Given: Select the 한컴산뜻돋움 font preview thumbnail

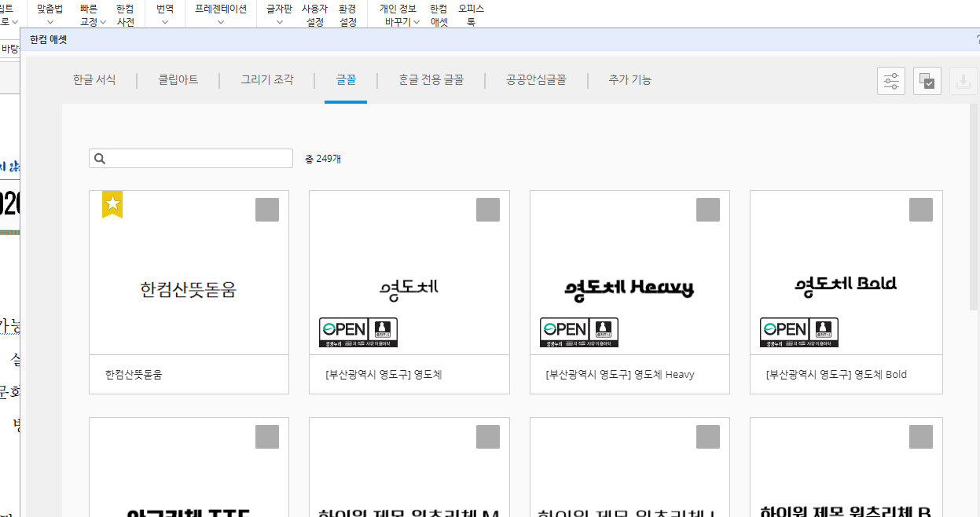Looking at the screenshot, I should 189,273.
